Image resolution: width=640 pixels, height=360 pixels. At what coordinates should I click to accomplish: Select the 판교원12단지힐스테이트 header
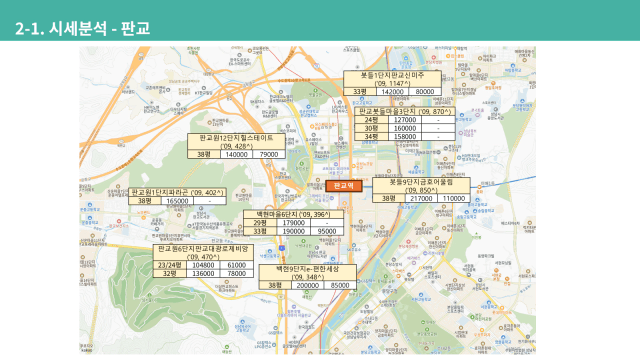tap(236, 142)
